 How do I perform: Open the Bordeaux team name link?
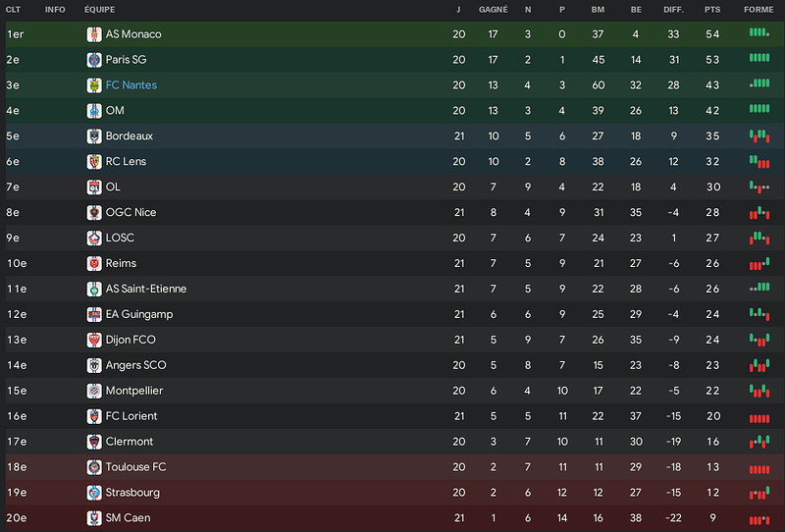point(130,135)
